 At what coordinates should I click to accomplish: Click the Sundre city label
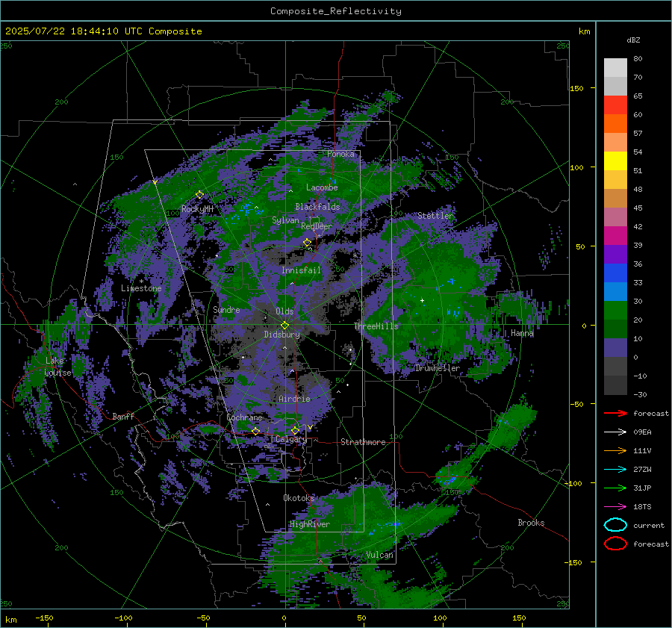226,309
